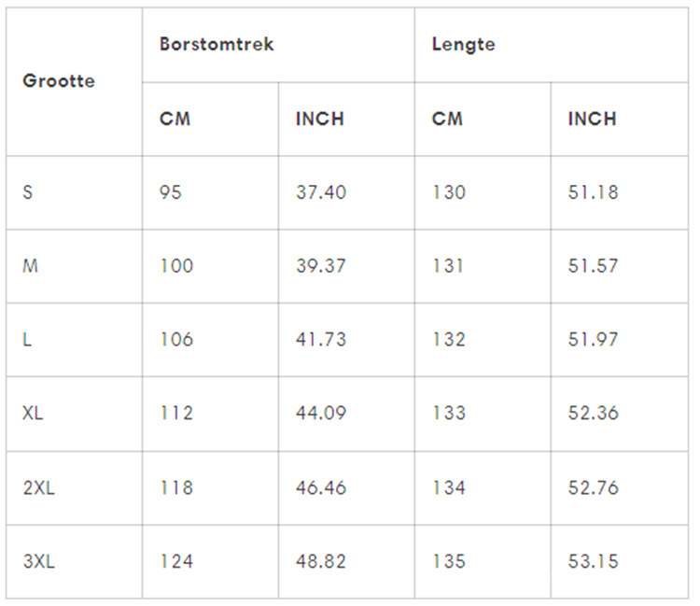Select the size S row label
The width and height of the screenshot is (700, 606).
tap(28, 192)
